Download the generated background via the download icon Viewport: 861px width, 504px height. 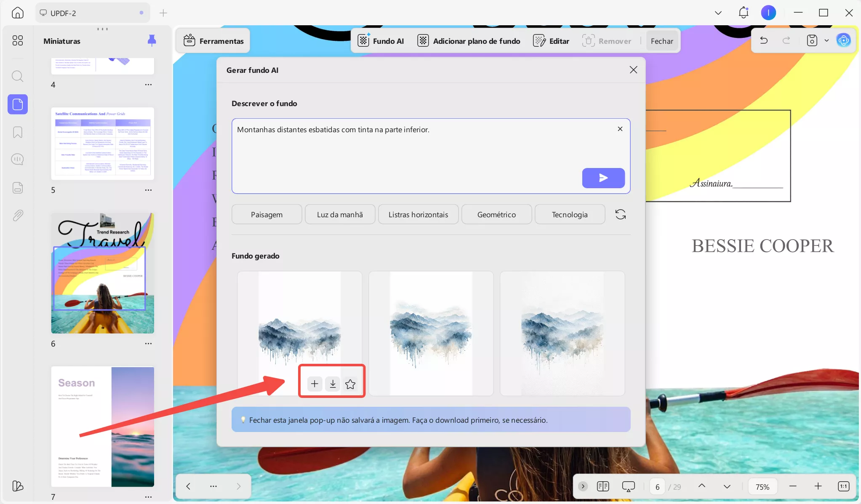332,383
